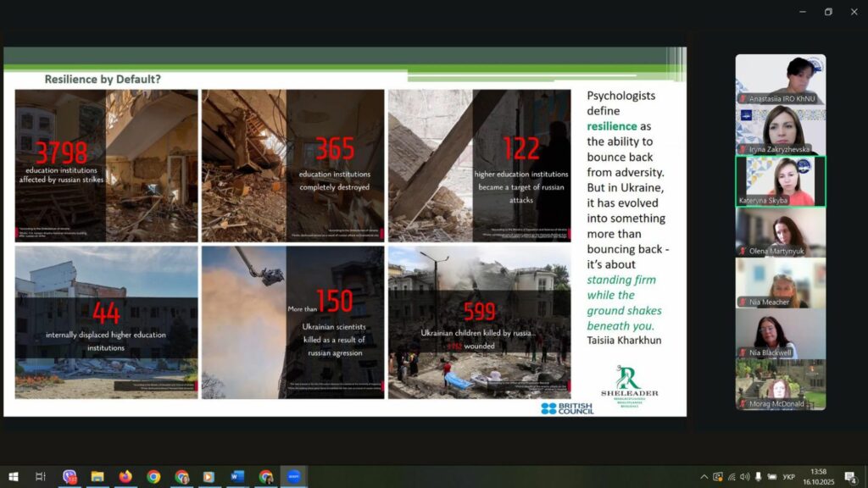Open the volume speaker tray control

tap(745, 477)
